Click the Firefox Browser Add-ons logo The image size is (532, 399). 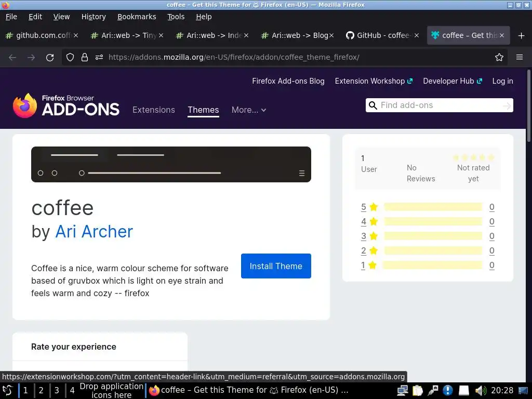point(66,105)
